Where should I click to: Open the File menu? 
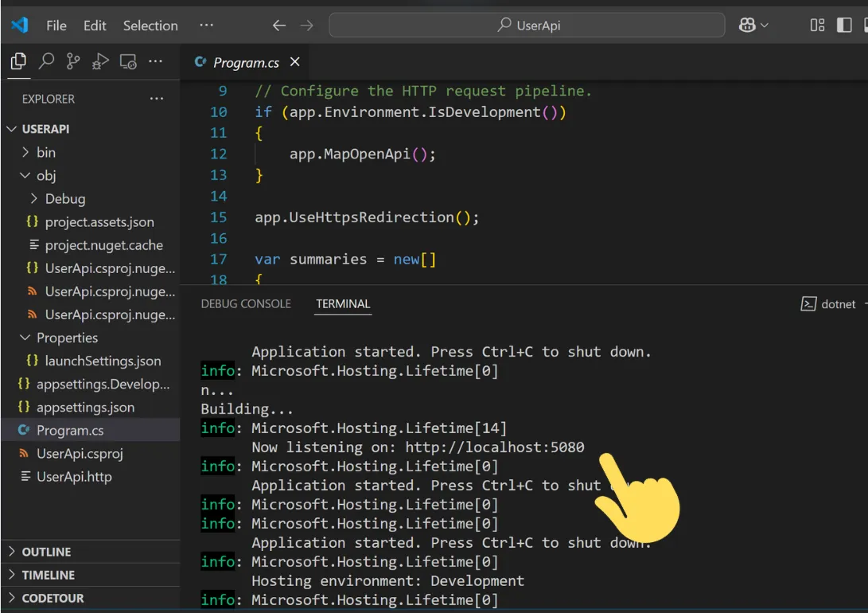point(56,25)
